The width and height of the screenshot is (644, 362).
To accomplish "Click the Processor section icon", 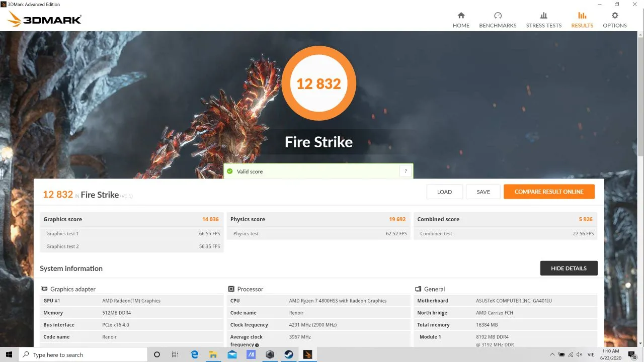I will 231,289.
